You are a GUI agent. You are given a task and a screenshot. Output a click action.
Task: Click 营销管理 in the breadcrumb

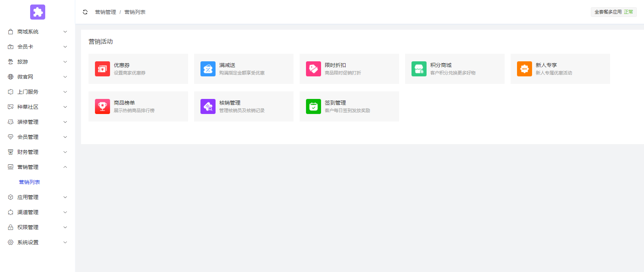[x=106, y=12]
